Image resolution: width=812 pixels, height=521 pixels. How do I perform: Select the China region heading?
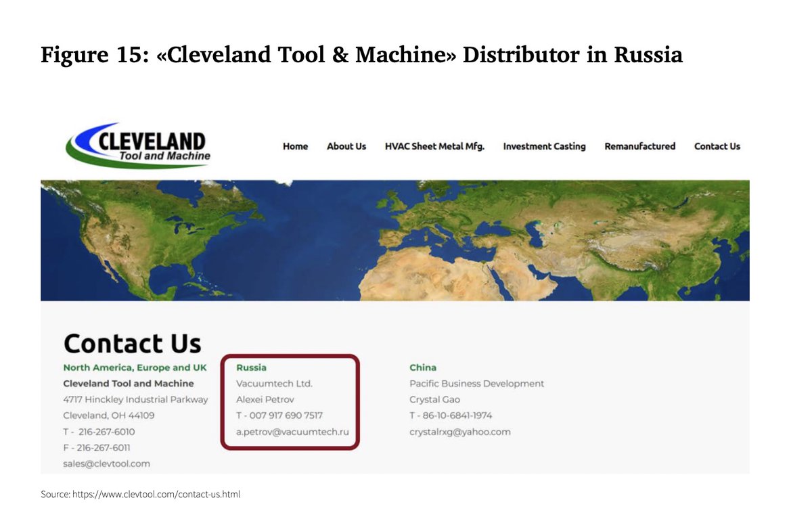tap(423, 367)
